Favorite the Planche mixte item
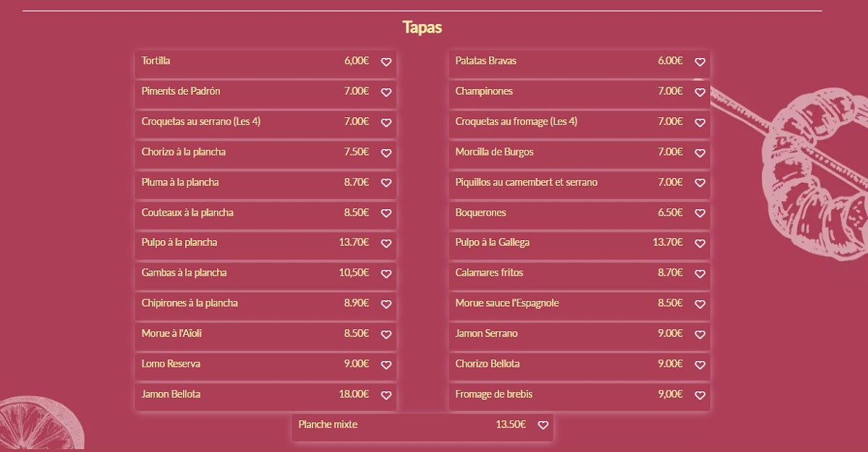The image size is (868, 452). [543, 426]
